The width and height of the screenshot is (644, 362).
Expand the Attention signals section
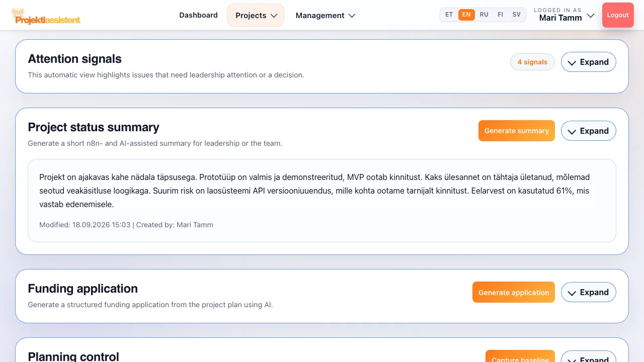[x=588, y=62]
